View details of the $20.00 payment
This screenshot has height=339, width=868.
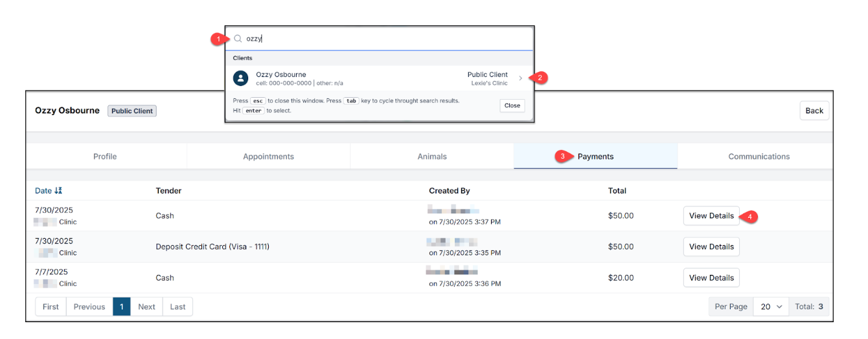711,278
